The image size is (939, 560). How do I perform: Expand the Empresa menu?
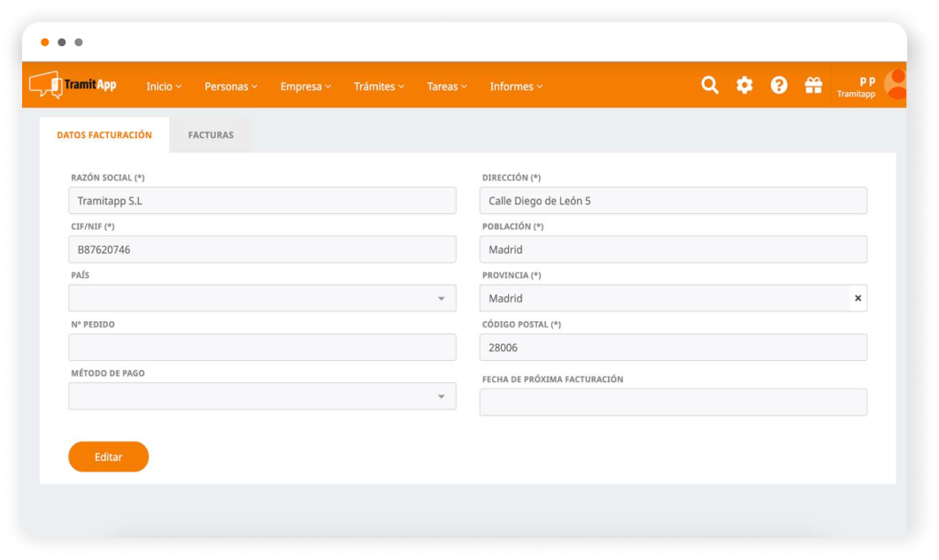tap(305, 87)
